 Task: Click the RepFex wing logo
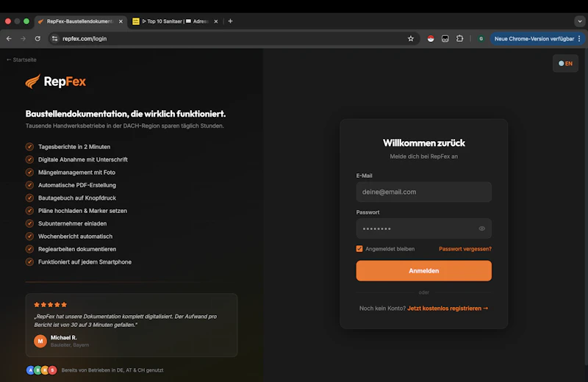point(32,82)
